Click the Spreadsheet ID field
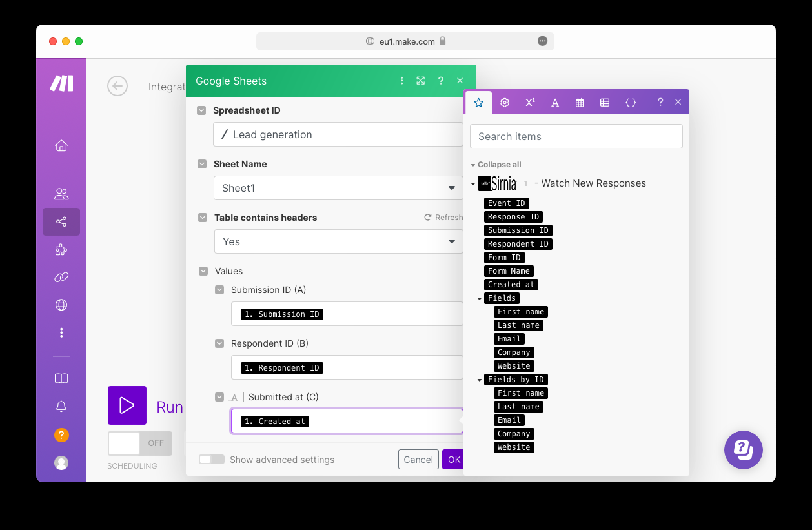This screenshot has width=812, height=530. tap(338, 134)
